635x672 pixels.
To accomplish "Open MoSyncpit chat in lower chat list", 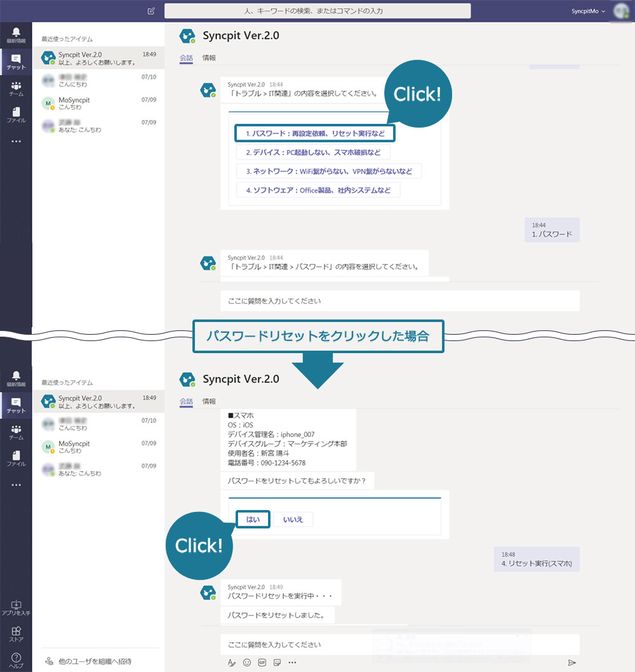I will 98,447.
